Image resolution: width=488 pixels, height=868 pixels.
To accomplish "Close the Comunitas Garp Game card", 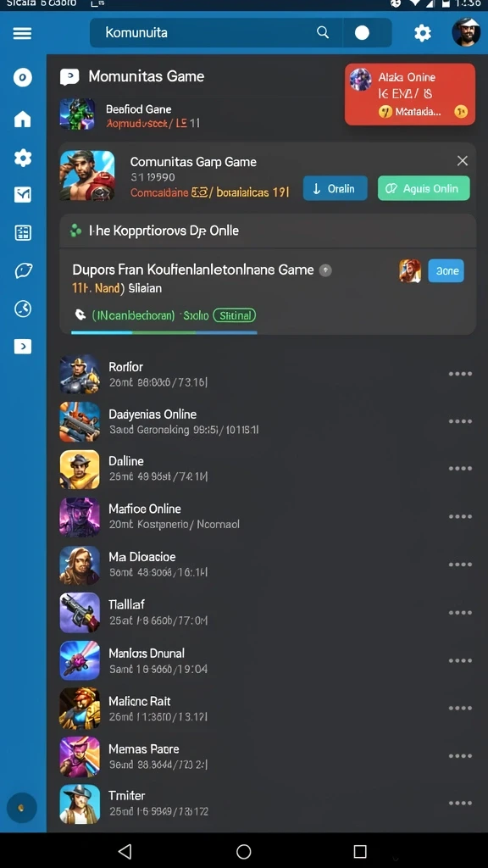I will click(x=463, y=160).
